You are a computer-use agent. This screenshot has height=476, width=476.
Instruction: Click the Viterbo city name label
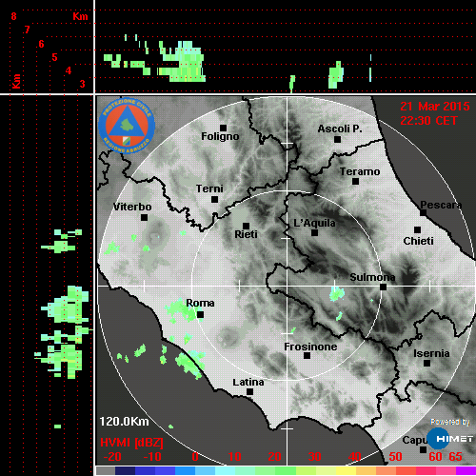point(132,207)
